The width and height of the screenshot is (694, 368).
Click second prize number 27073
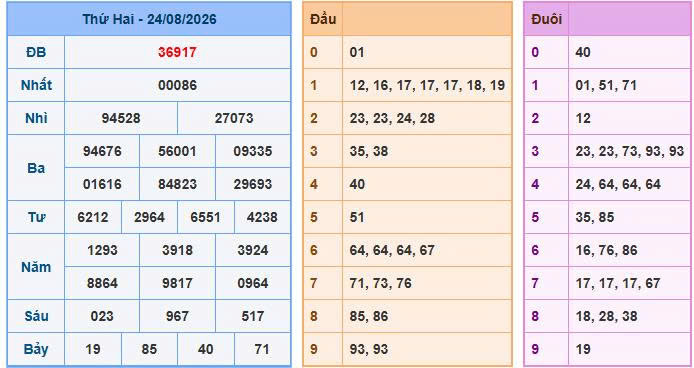(234, 118)
